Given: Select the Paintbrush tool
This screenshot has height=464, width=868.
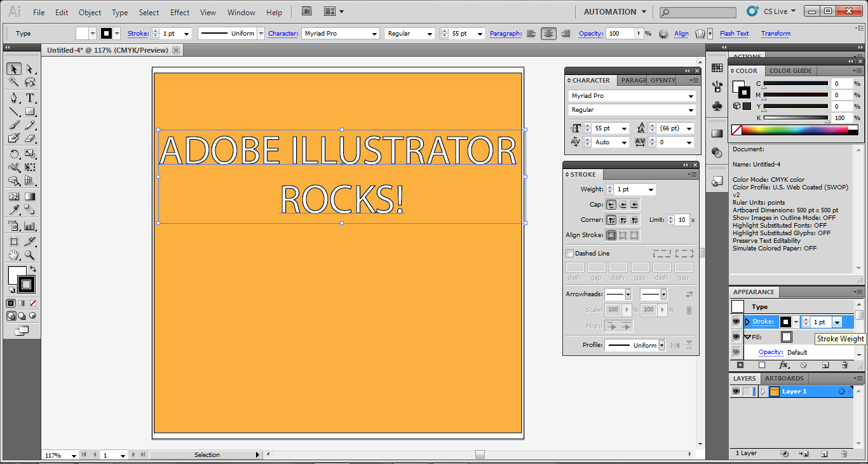Looking at the screenshot, I should click(x=14, y=125).
